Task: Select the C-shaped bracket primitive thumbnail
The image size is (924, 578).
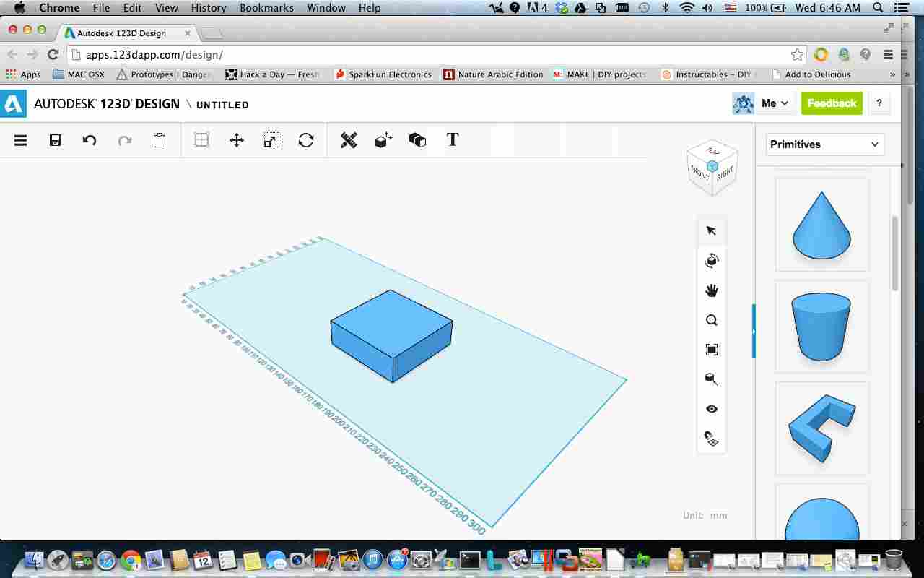Action: pos(821,428)
